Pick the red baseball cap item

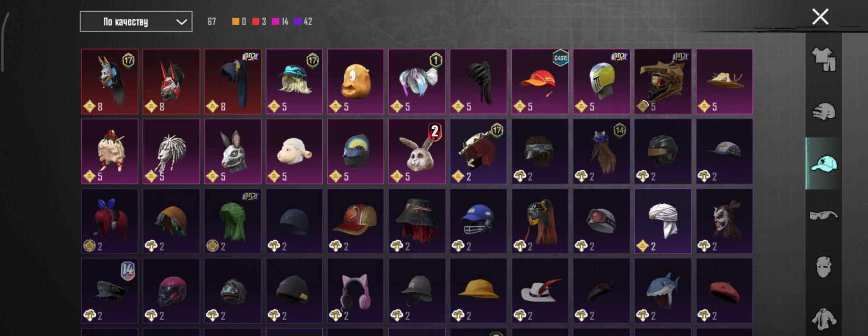point(540,81)
